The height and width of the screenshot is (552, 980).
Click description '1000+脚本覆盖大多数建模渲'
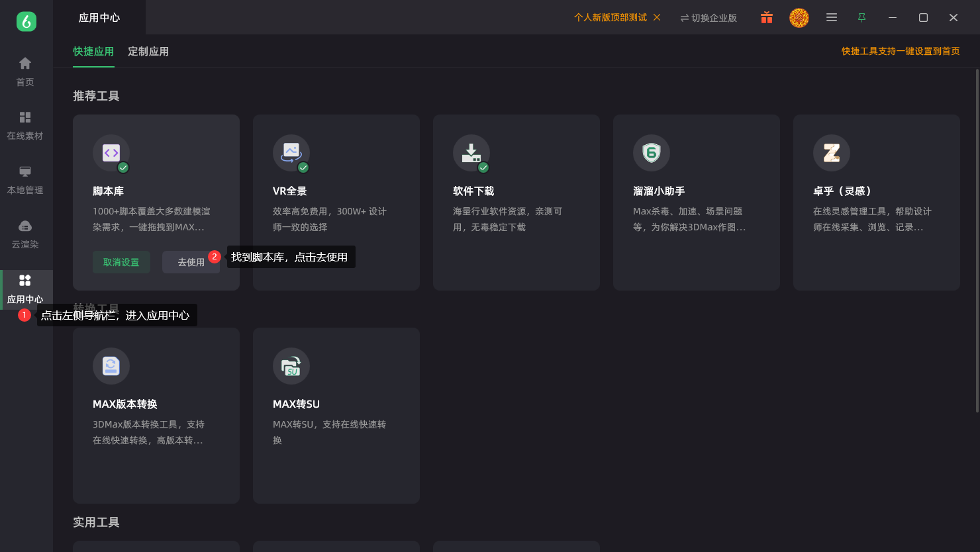click(x=152, y=211)
